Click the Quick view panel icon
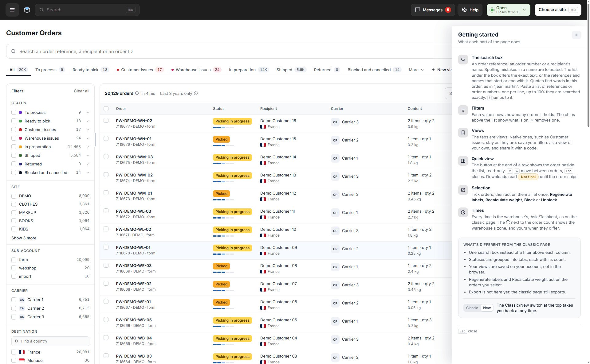 pos(463,161)
